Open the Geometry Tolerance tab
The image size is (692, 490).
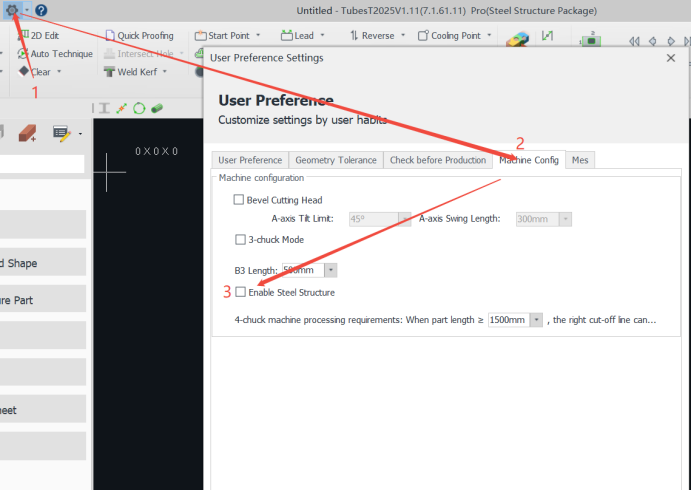[x=336, y=160]
